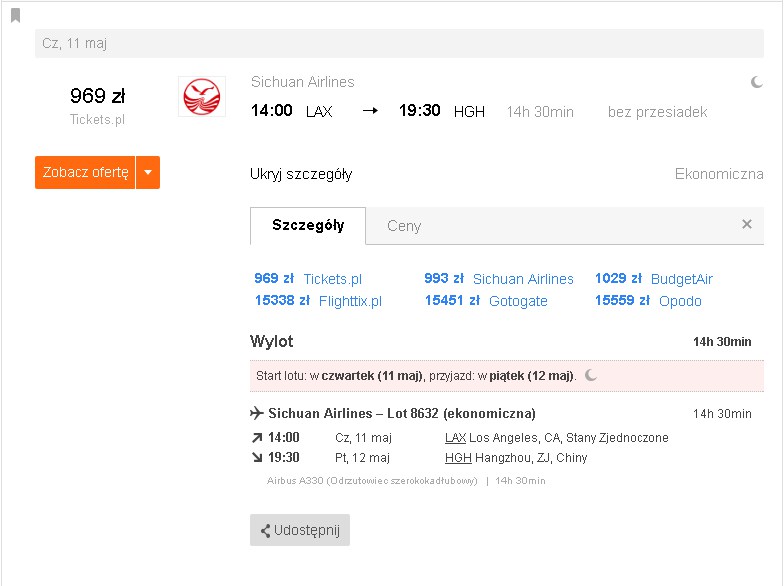Click the Cz, 11 maj date header
Screen dimensions: 784x586
click(x=399, y=44)
